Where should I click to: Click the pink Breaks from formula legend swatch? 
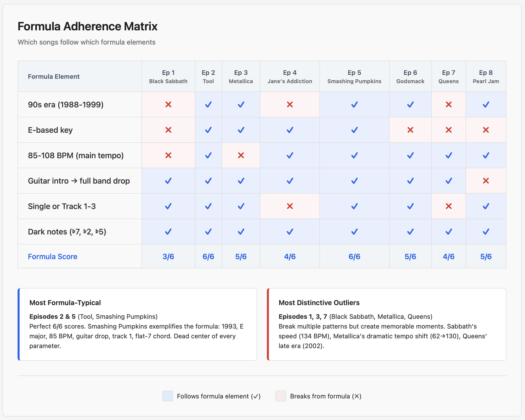point(281,396)
